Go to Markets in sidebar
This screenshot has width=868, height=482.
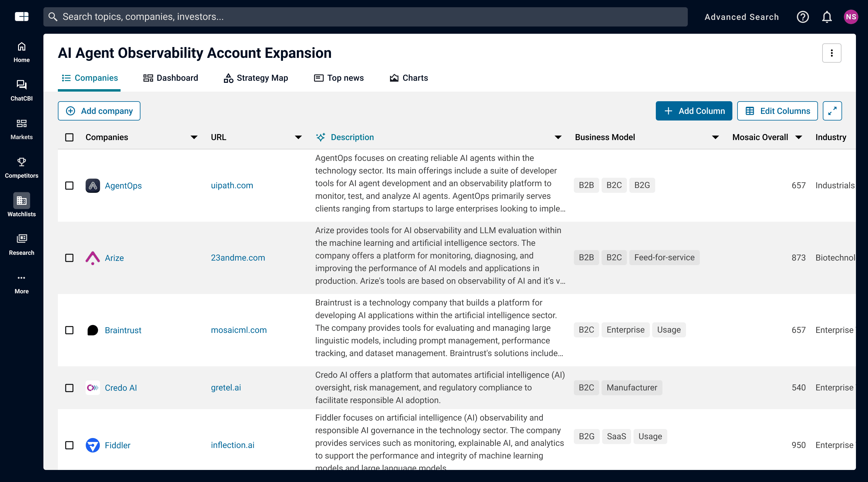click(22, 129)
